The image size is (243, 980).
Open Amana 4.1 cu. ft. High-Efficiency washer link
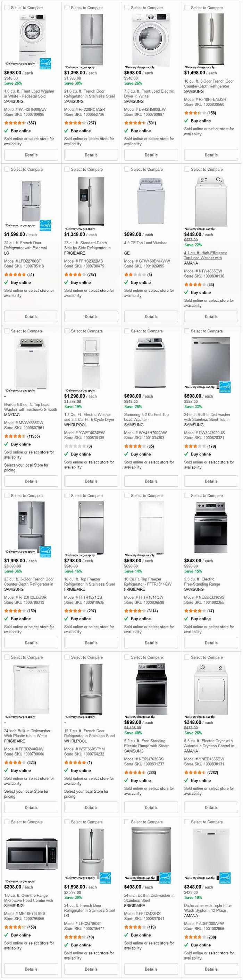pyautogui.click(x=206, y=255)
